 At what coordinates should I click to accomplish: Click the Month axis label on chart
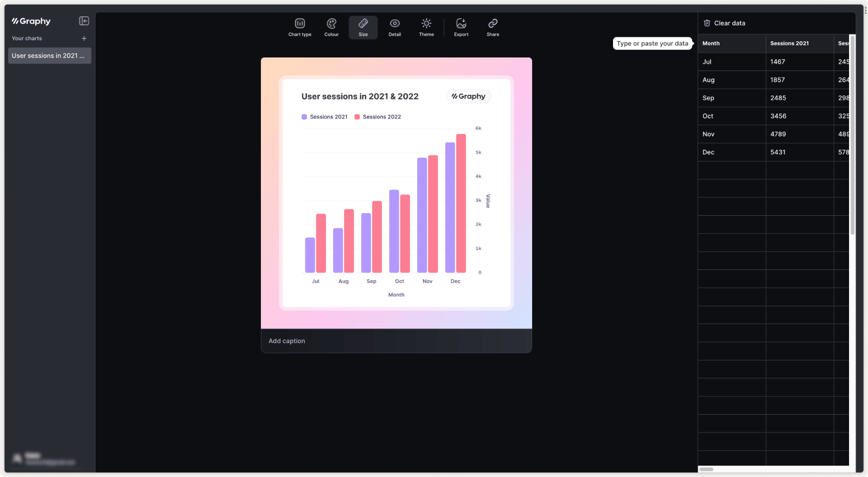[396, 295]
